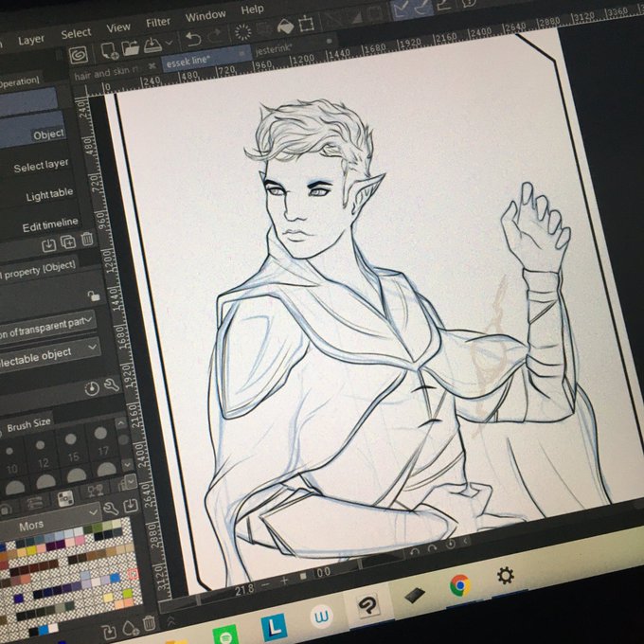
Task: Rotate canvas left icon at canvas bottom
Action: pos(415,552)
